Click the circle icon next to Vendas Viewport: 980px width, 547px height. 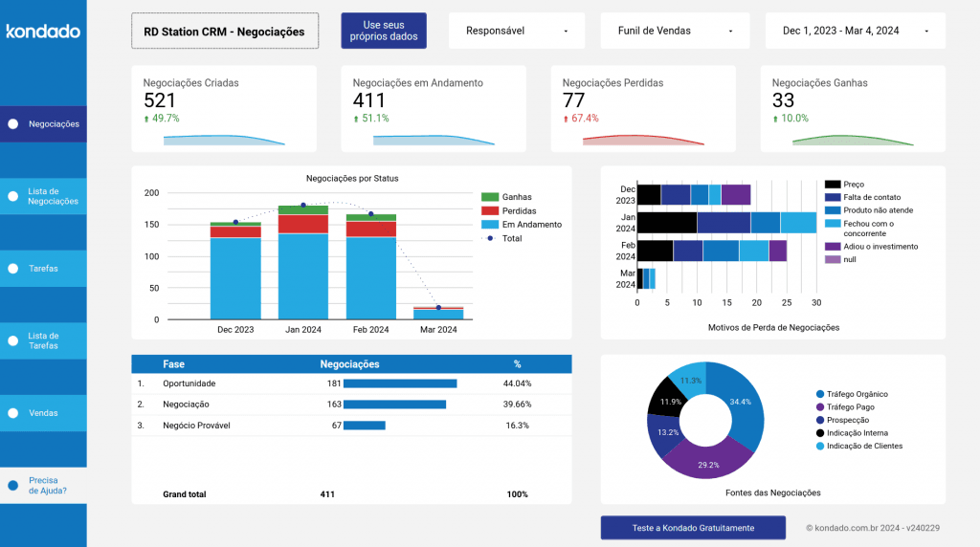pyautogui.click(x=12, y=413)
